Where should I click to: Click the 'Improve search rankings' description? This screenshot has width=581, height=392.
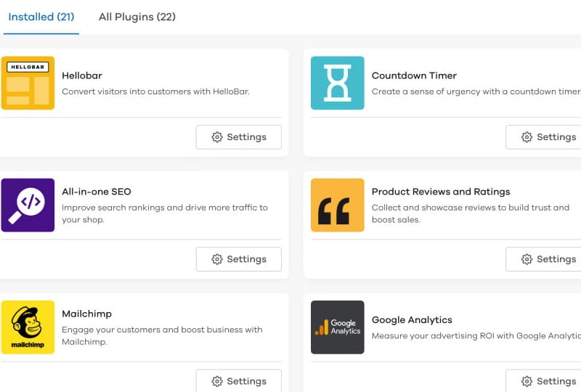165,213
